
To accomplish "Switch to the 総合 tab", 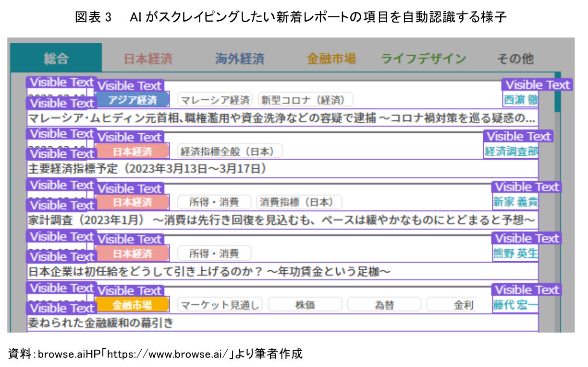I will (56, 59).
